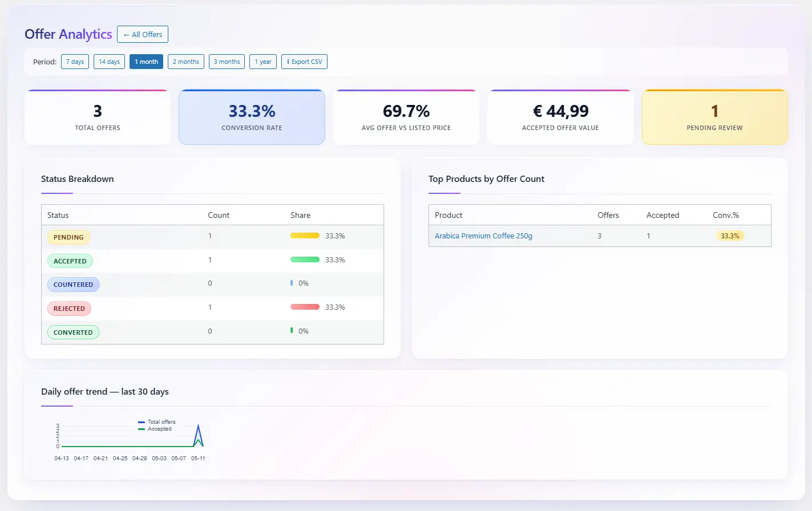812x511 pixels.
Task: Click the Countered 0% share value
Action: [x=304, y=283]
